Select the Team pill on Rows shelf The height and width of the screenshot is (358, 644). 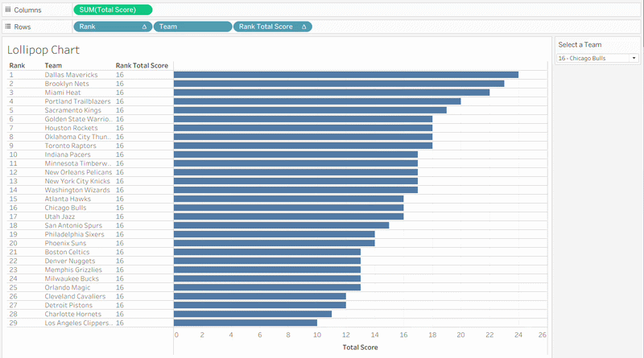tap(192, 27)
